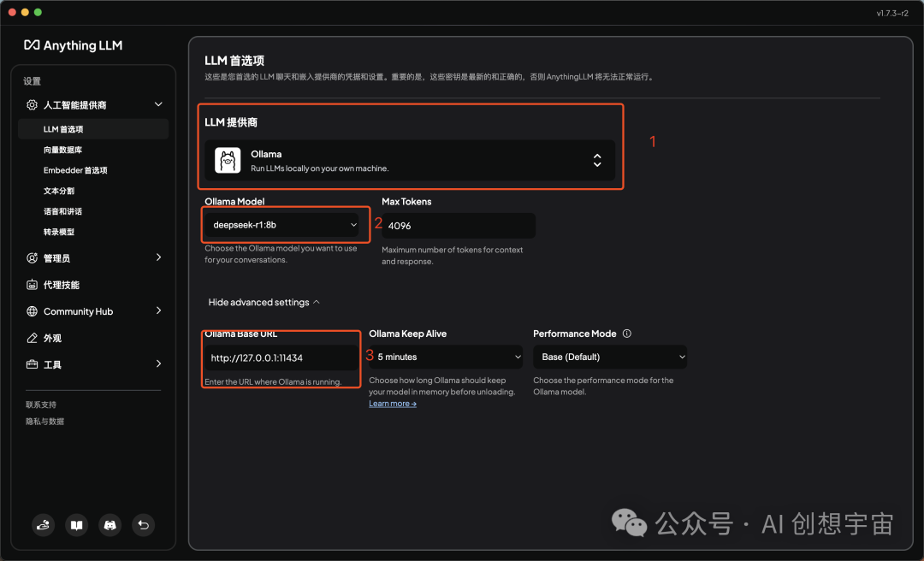Click the Ollama llama logo

point(228,160)
